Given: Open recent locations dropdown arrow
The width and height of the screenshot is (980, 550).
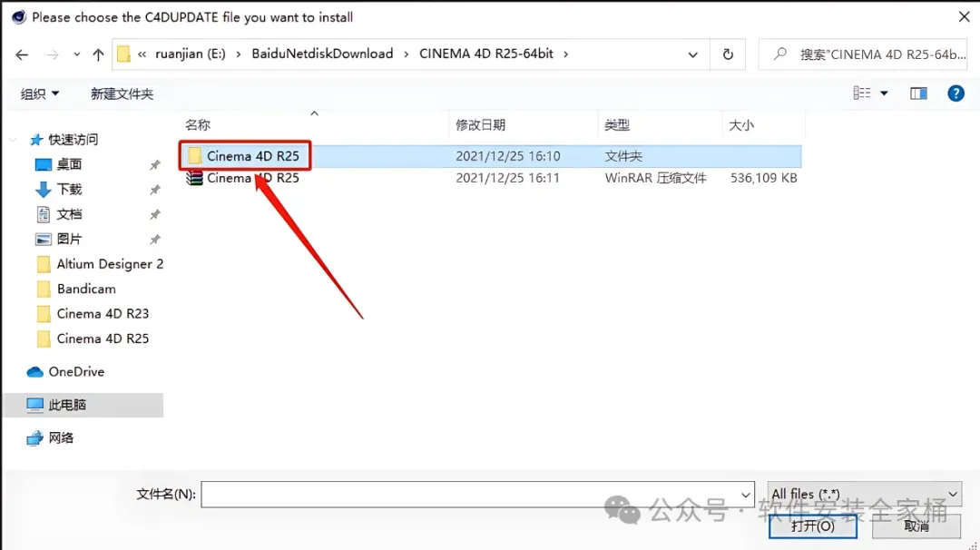Looking at the screenshot, I should 76,54.
